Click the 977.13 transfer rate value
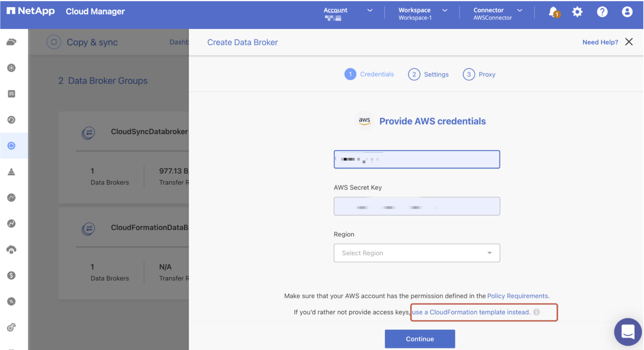This screenshot has height=350, width=644. (174, 171)
